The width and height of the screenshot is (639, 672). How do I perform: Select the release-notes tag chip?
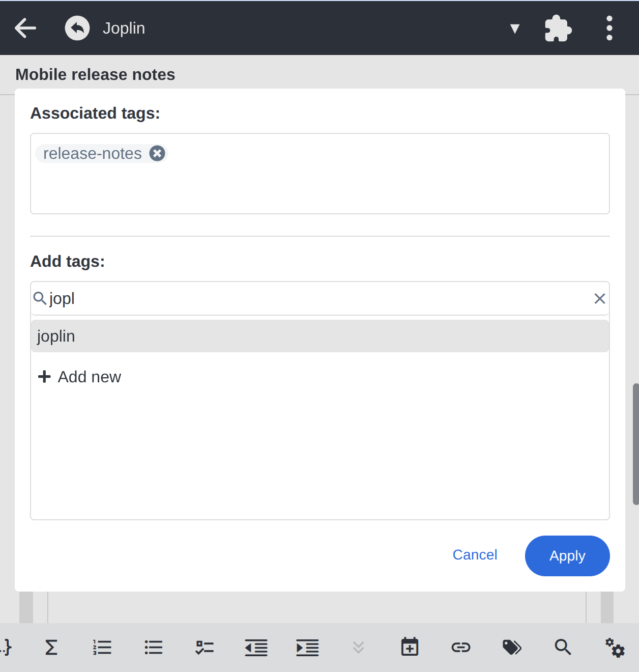point(101,153)
